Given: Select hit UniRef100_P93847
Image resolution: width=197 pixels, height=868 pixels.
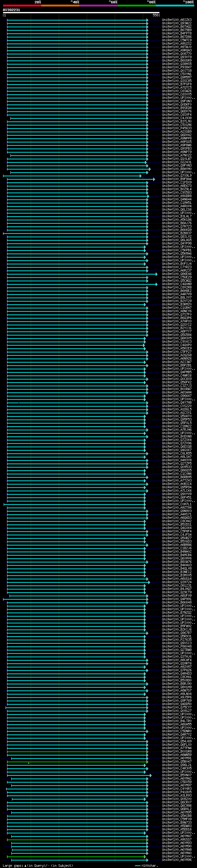Looking at the screenshot, I should point(177,67).
